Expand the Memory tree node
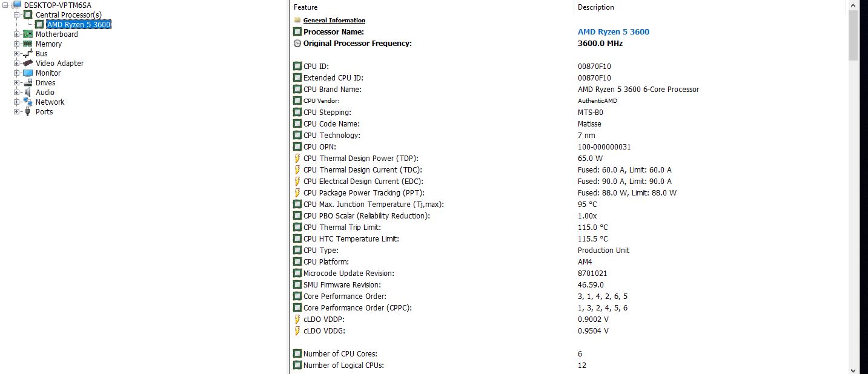 (17, 44)
